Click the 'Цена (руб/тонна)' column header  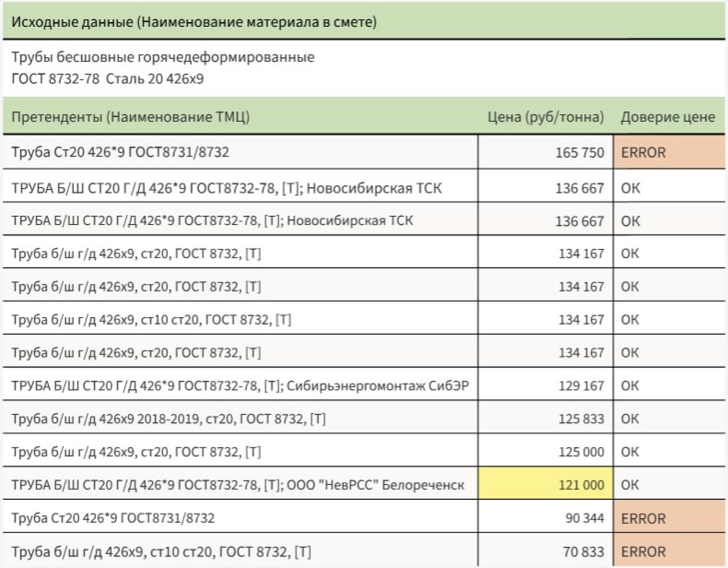click(x=545, y=117)
